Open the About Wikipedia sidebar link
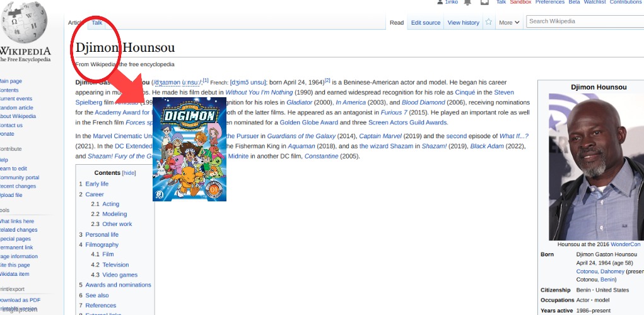 [x=18, y=116]
